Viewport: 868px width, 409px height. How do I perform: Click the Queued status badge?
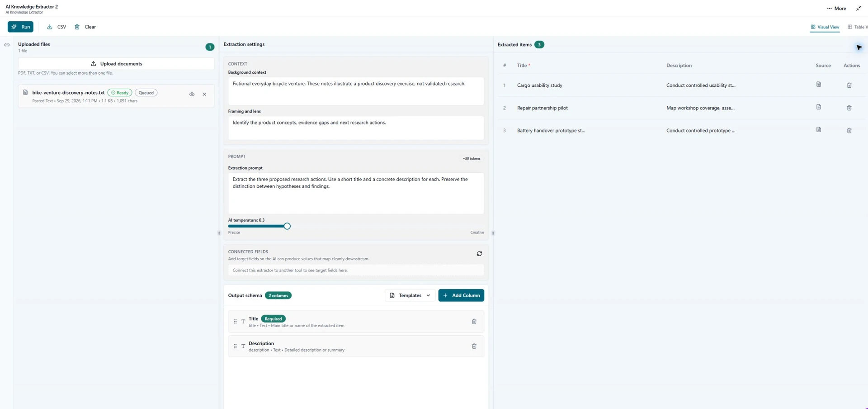coord(146,93)
